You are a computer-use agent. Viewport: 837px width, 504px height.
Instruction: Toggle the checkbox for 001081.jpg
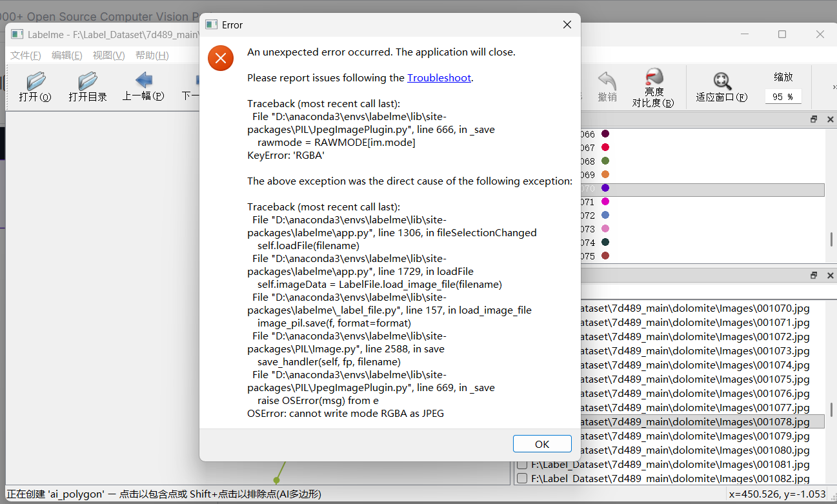coord(522,465)
